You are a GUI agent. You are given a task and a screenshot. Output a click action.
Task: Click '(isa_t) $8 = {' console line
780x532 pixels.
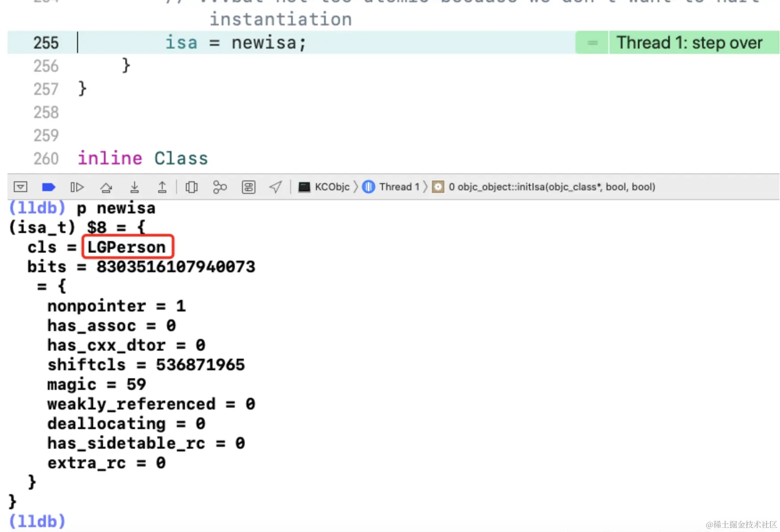(x=77, y=227)
